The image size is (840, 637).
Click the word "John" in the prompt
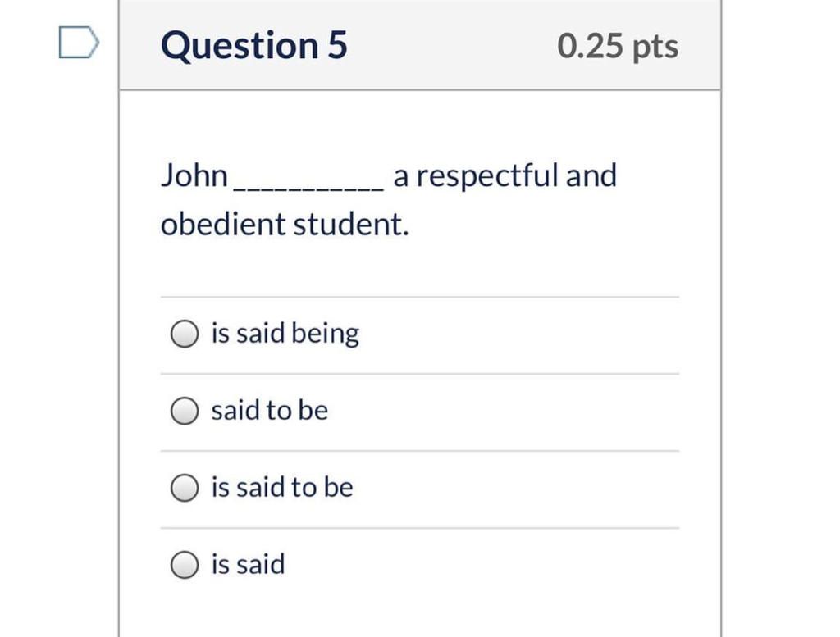194,175
